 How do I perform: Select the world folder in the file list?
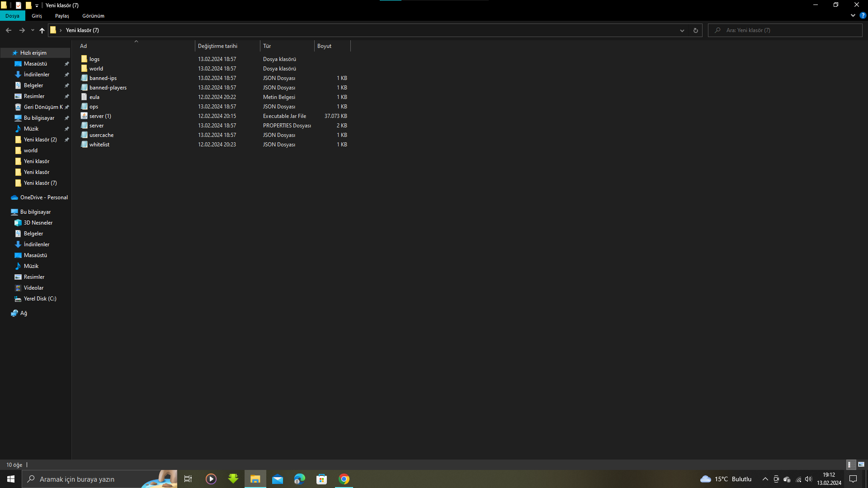pos(96,69)
